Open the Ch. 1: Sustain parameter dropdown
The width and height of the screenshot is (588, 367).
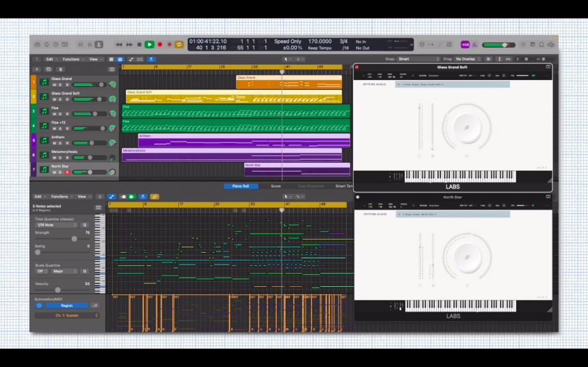(x=67, y=315)
